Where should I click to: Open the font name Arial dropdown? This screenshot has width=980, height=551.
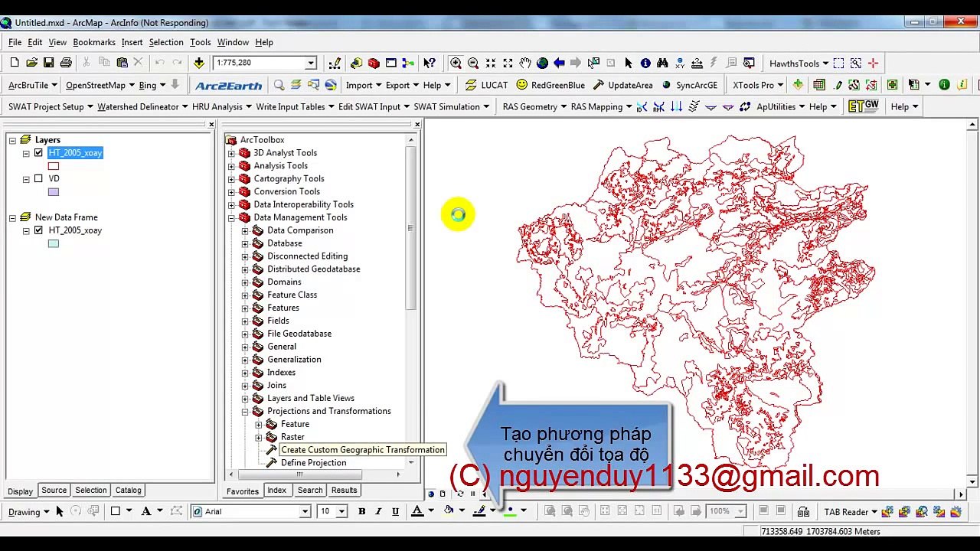(x=305, y=511)
